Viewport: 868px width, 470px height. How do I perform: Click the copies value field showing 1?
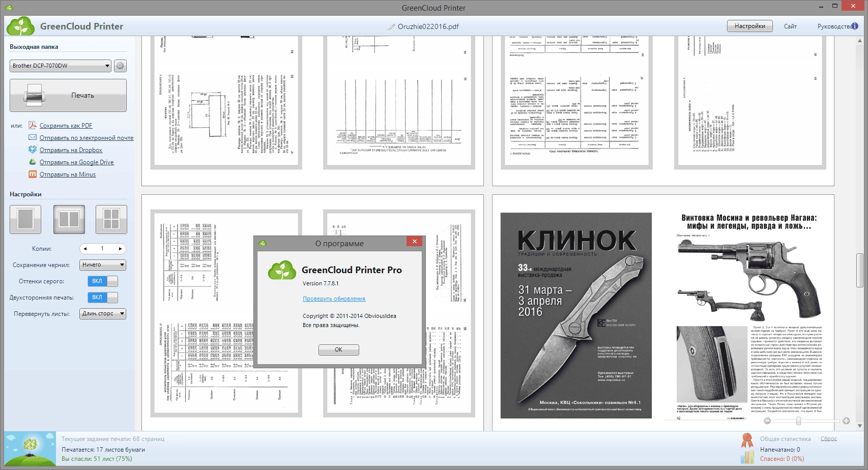click(x=102, y=249)
